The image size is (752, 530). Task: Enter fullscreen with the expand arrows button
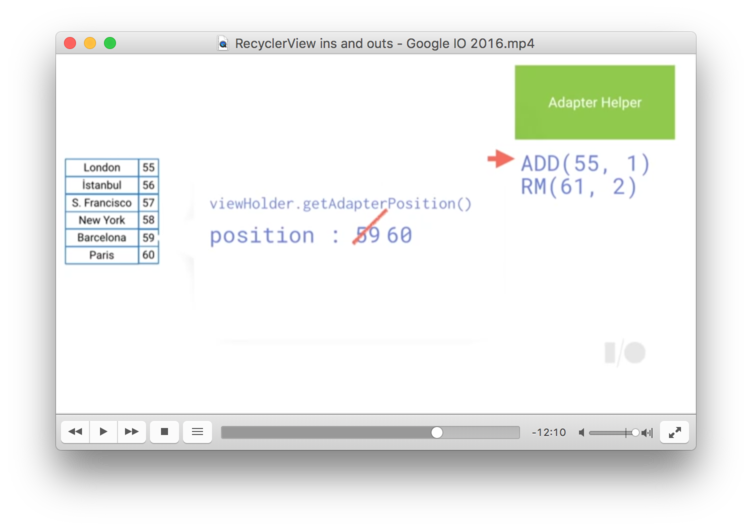click(674, 432)
